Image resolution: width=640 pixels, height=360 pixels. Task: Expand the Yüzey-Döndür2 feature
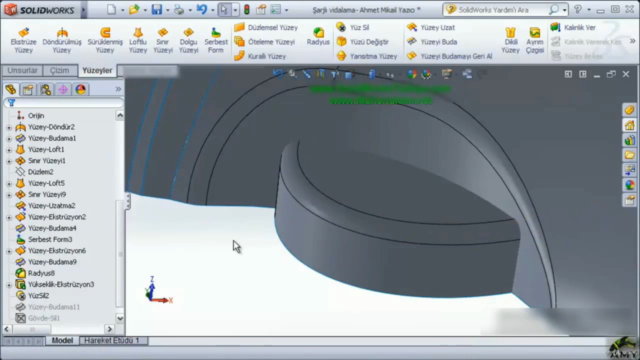[9, 127]
